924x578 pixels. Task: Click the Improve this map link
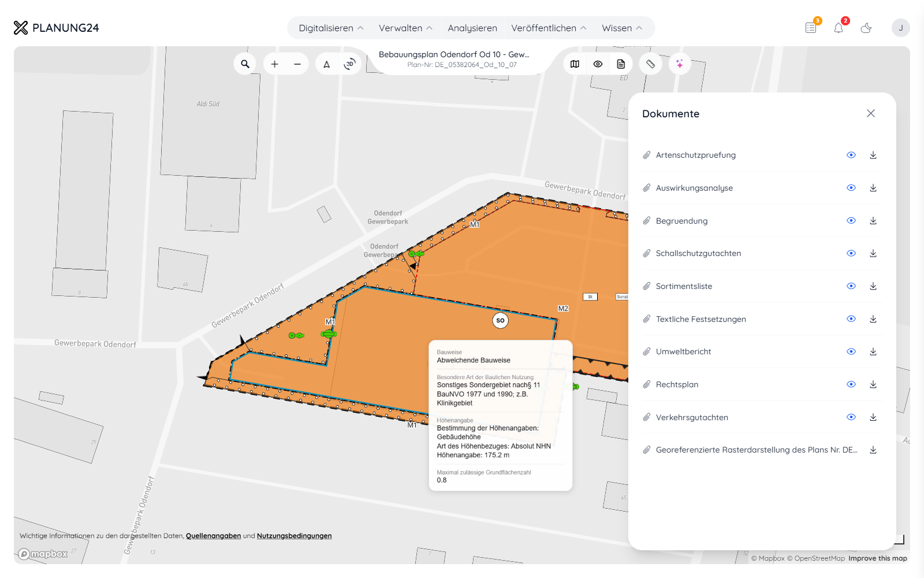[x=878, y=558]
